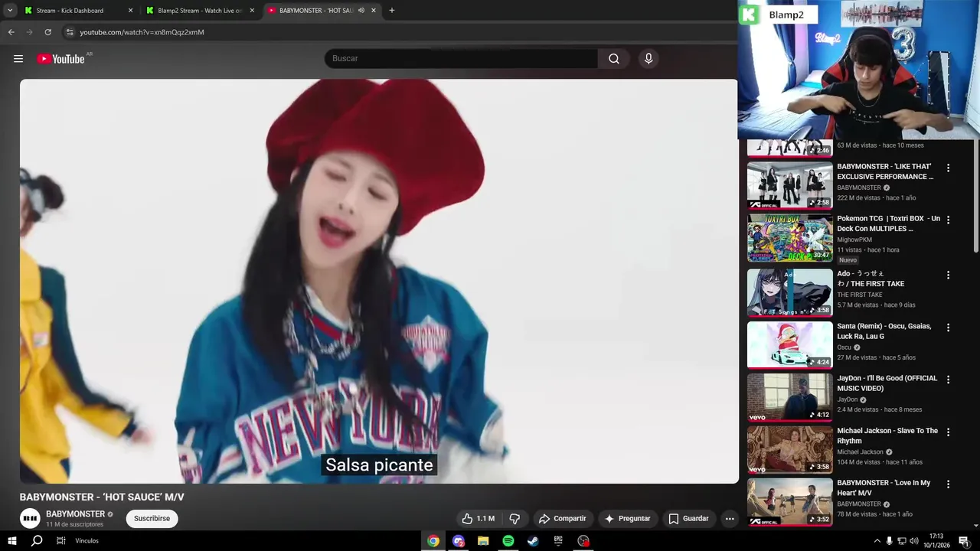The width and height of the screenshot is (980, 551).
Task: Open Chrome from the taskbar
Action: (x=433, y=541)
